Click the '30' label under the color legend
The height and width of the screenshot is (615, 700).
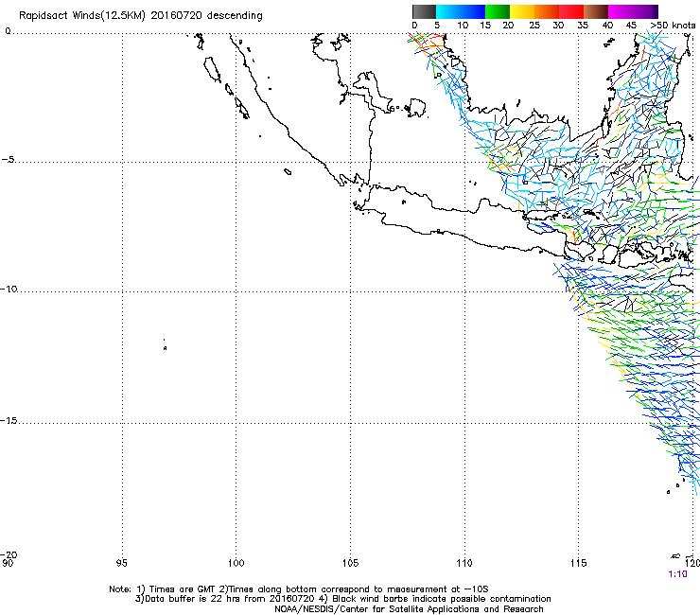(558, 26)
